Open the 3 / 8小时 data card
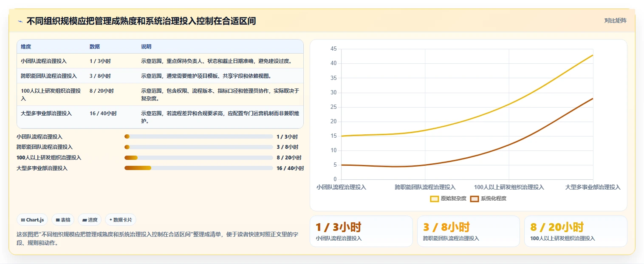The width and height of the screenshot is (644, 264). pos(468,231)
